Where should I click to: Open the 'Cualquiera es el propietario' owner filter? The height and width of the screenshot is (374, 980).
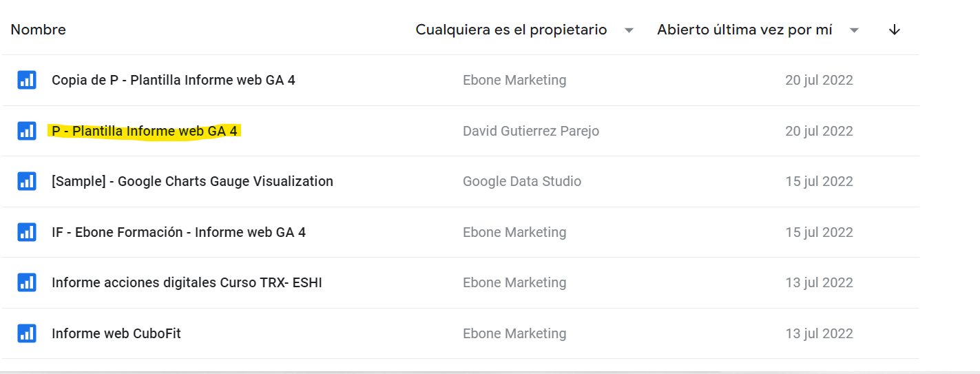[511, 30]
